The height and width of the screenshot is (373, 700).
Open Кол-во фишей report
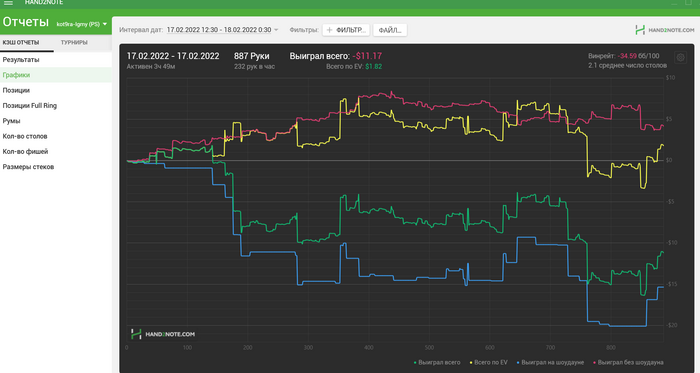coord(56,151)
